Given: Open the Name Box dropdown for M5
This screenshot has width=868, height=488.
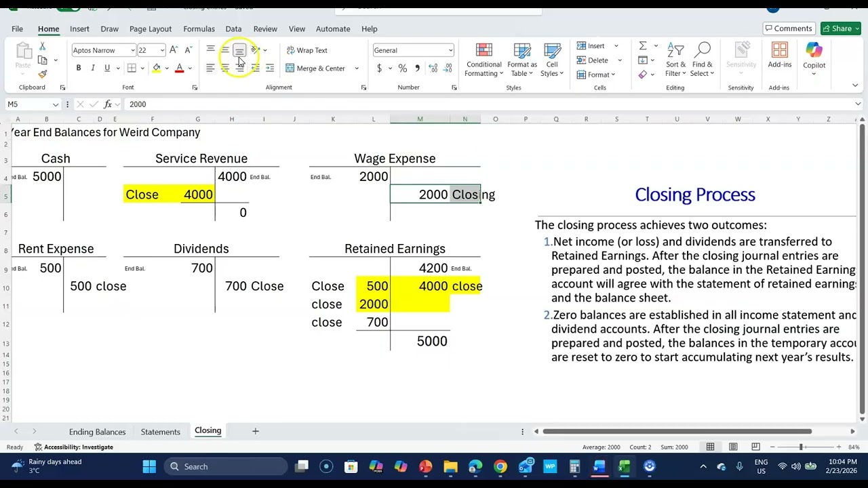Looking at the screenshot, I should 55,104.
